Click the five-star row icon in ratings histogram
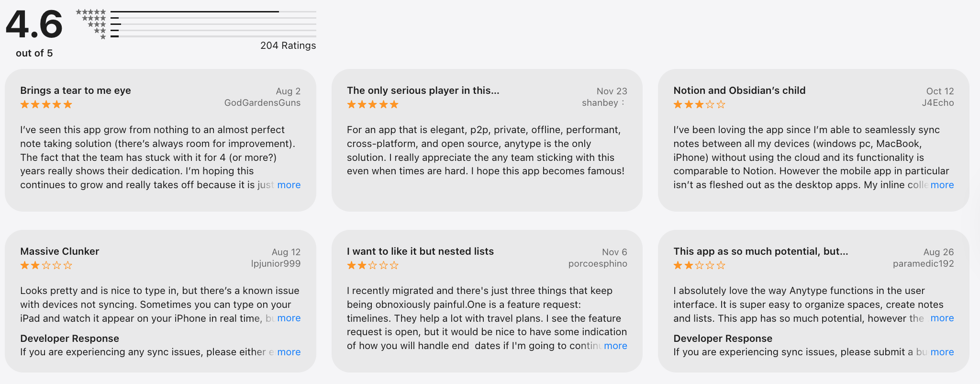980x384 pixels. (91, 12)
